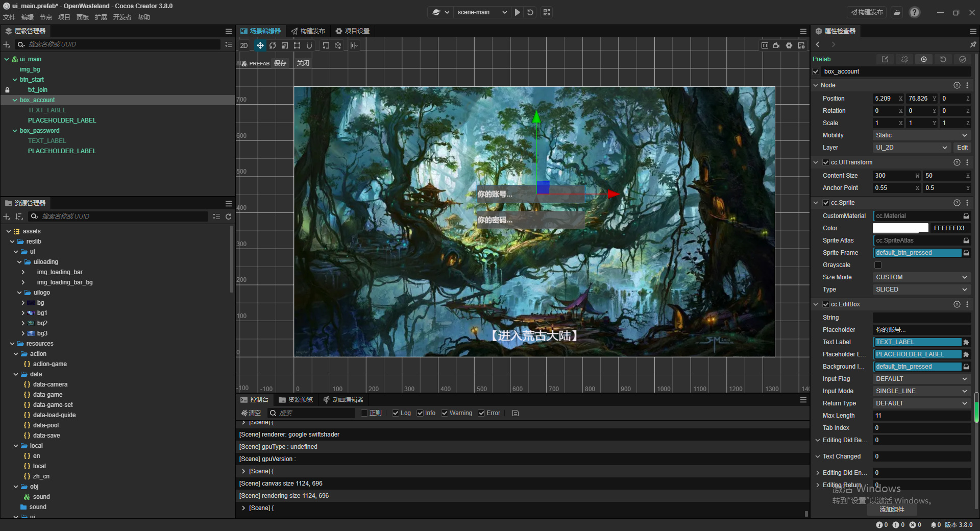
Task: Click the unlink prefab icon
Action: point(904,59)
